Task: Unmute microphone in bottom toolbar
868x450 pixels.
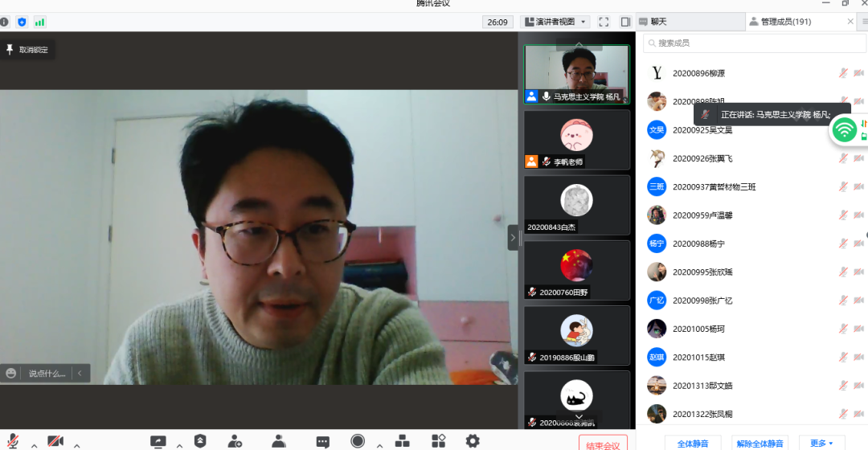Action: coord(14,441)
